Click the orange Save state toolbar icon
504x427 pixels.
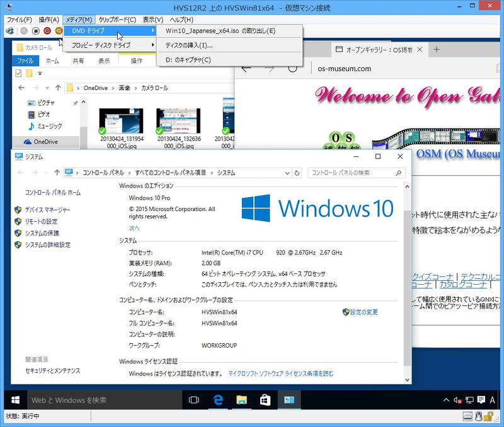(59, 31)
